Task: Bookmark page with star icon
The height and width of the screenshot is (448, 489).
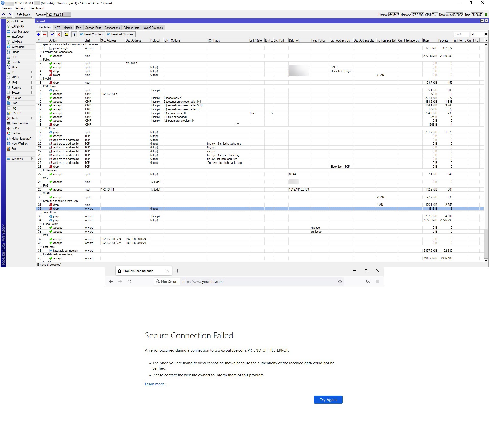Action: [340, 282]
